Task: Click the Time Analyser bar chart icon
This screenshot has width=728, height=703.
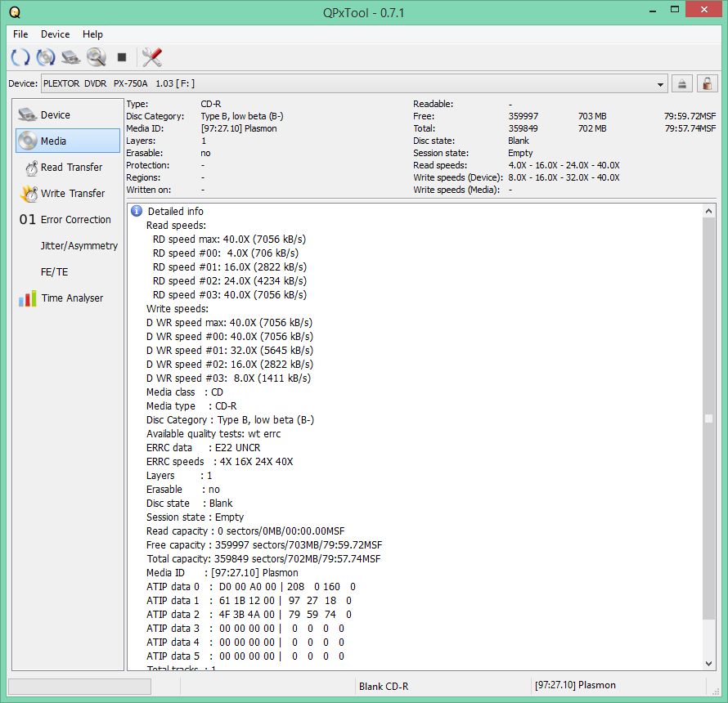Action: (27, 298)
